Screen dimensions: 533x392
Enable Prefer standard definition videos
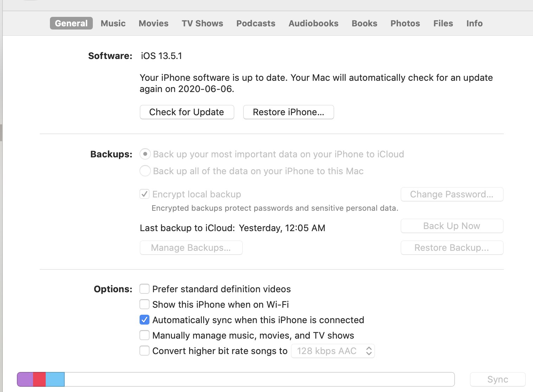(145, 289)
